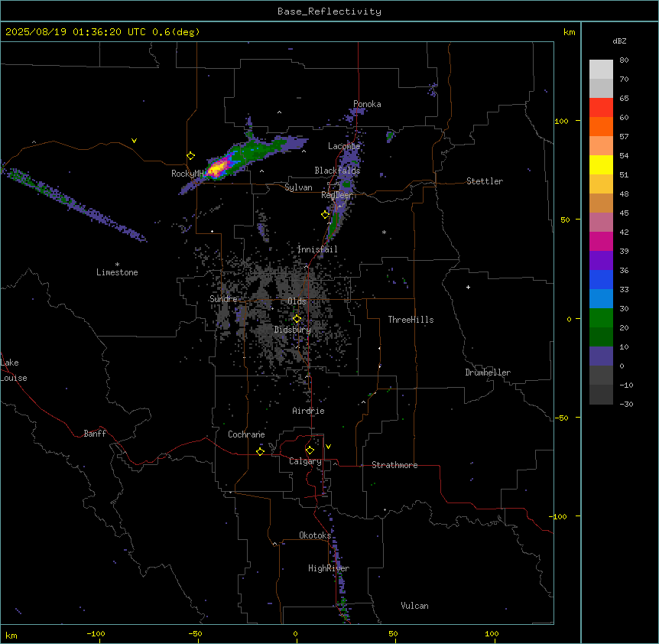Click the 65 value in dBZ legend
659x644 pixels.
(624, 99)
